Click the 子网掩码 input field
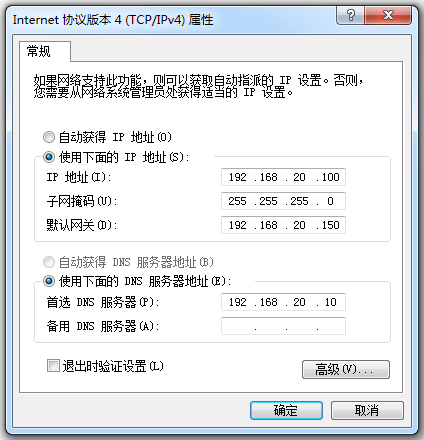 click(283, 201)
